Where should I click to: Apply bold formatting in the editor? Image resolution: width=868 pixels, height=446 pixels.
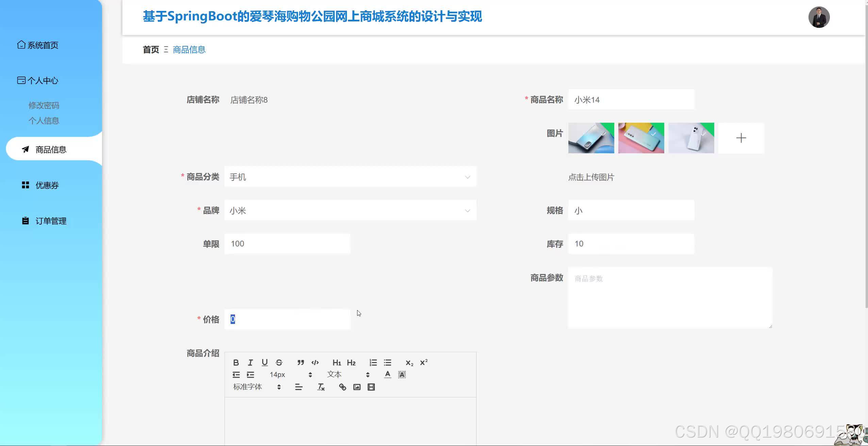tap(236, 362)
